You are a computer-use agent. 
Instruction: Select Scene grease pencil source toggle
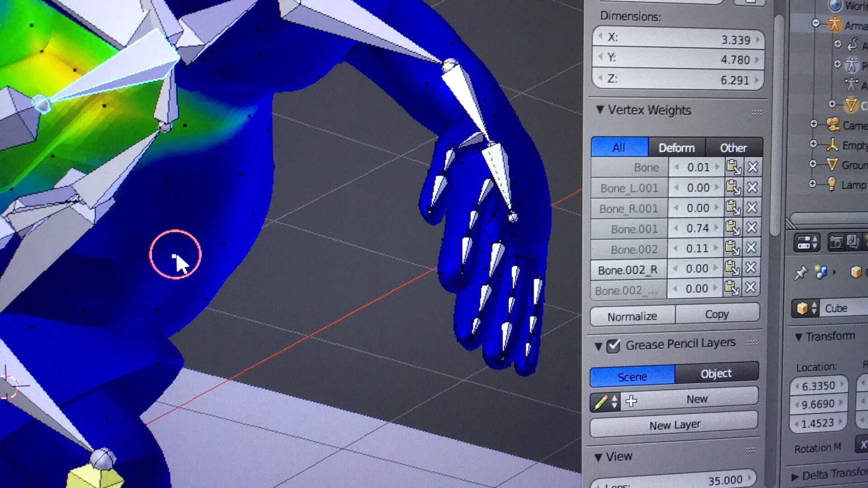coord(632,376)
